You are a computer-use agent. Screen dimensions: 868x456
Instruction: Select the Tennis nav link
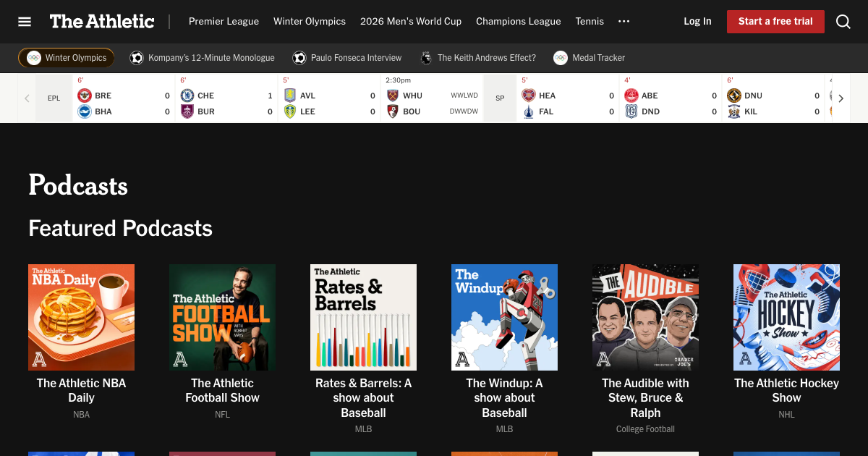click(590, 21)
